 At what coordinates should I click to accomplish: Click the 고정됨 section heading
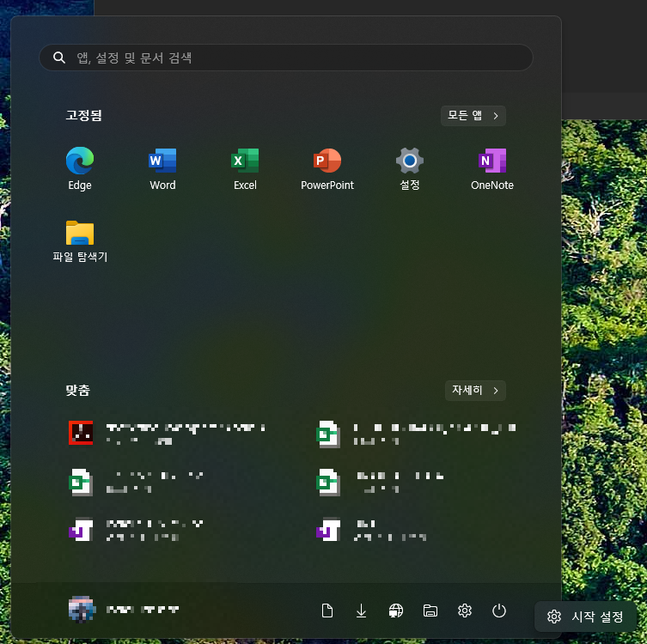click(x=83, y=115)
